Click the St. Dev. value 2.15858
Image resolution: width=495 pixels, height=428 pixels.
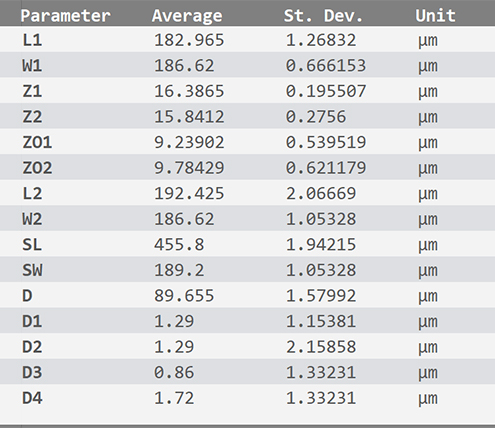[321, 347]
